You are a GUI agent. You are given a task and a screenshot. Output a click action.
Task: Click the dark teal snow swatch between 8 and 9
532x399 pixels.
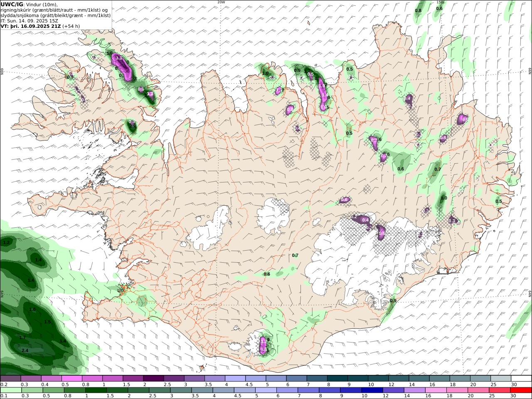pos(337,379)
